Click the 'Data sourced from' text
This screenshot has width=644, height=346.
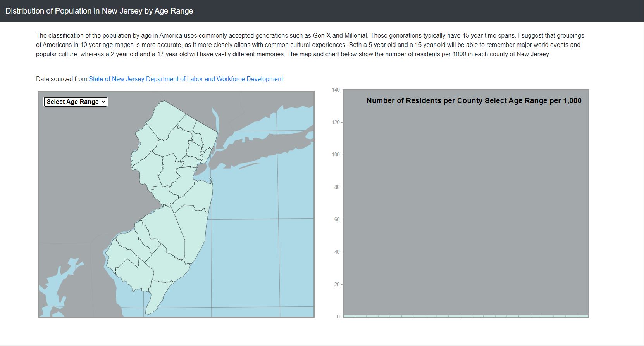pos(62,79)
